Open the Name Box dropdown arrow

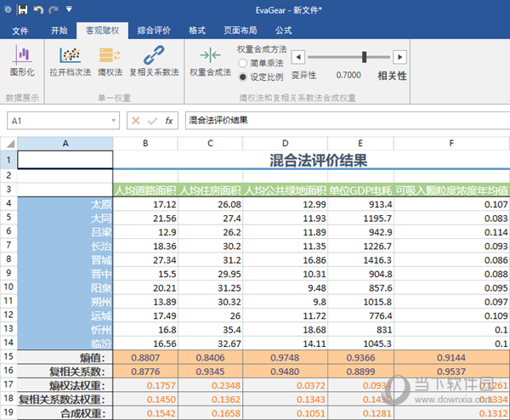[114, 121]
